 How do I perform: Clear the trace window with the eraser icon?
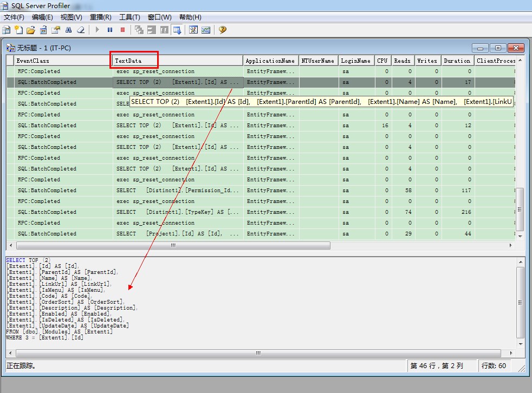[x=81, y=30]
